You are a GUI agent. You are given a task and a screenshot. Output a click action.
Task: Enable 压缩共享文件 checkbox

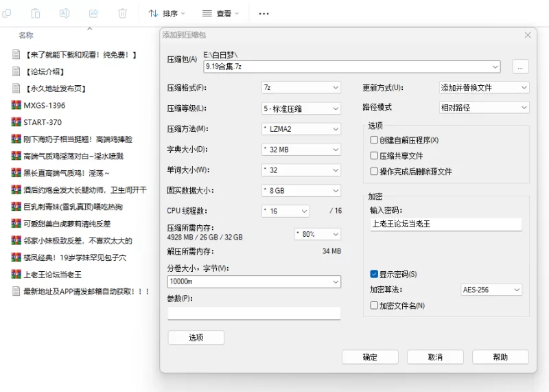click(x=374, y=156)
